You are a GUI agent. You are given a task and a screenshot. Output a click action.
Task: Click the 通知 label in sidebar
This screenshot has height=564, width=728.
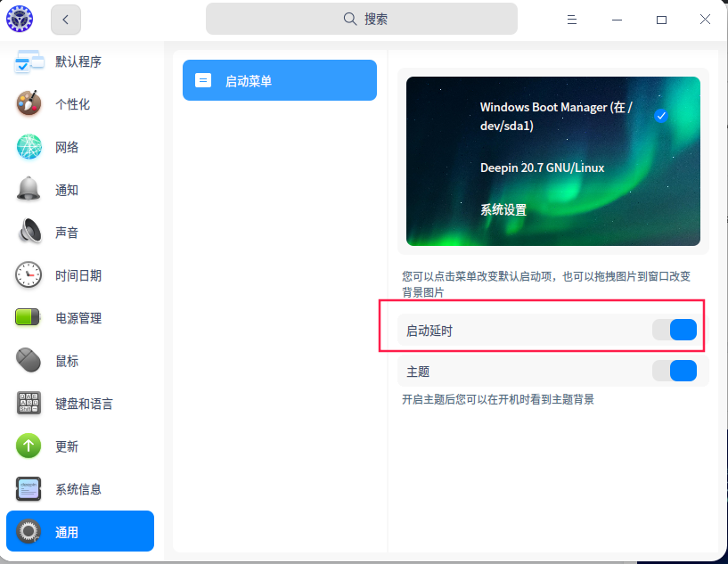[x=67, y=191]
